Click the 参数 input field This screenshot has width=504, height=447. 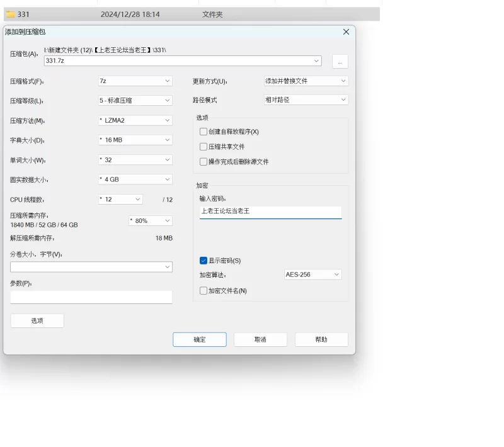pyautogui.click(x=91, y=297)
